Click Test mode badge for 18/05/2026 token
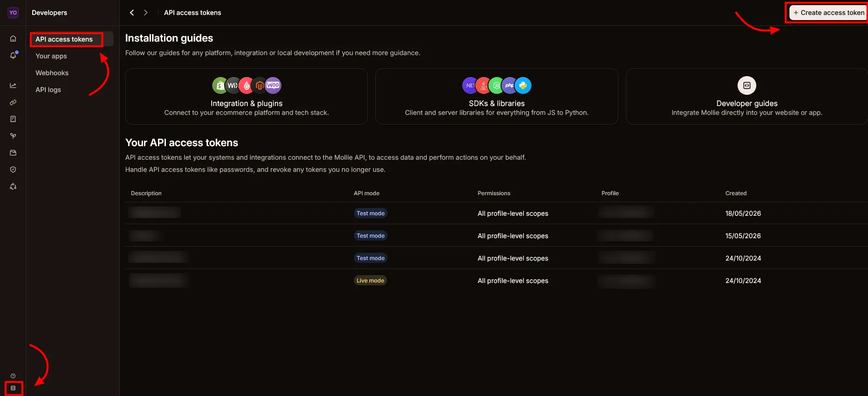 coord(371,213)
